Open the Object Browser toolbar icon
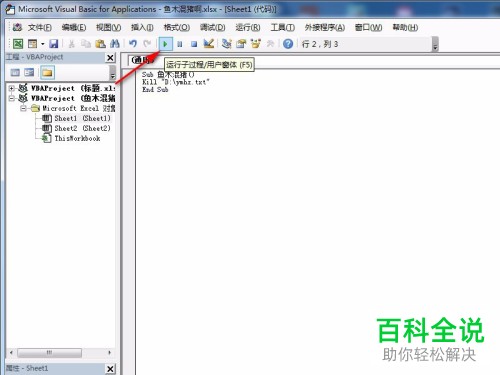Image resolution: width=500 pixels, height=375 pixels. click(256, 44)
